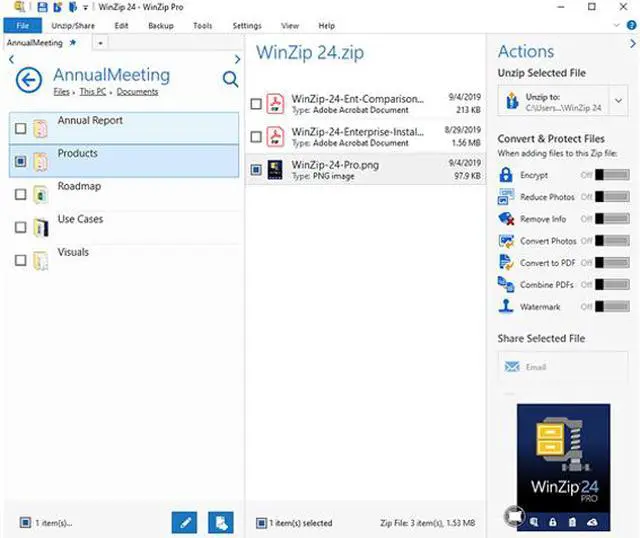Viewport: 640px width, 538px height.
Task: Uncheck the Products folder checkbox
Action: (20, 162)
